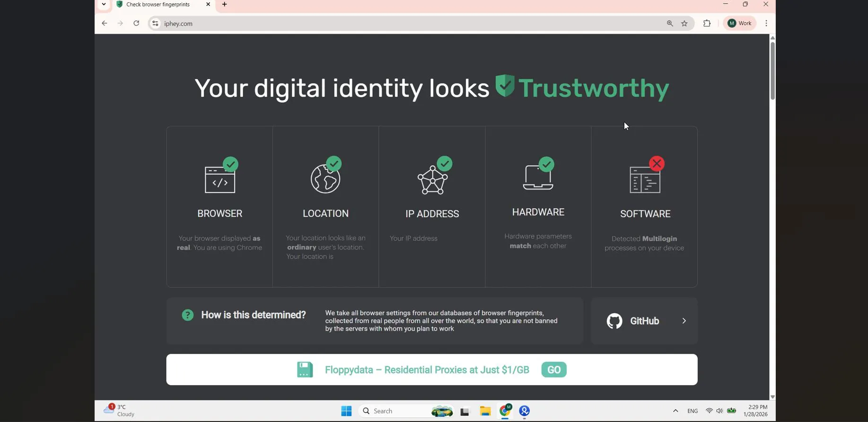
Task: Open Windows Start menu from taskbar
Action: pyautogui.click(x=346, y=411)
